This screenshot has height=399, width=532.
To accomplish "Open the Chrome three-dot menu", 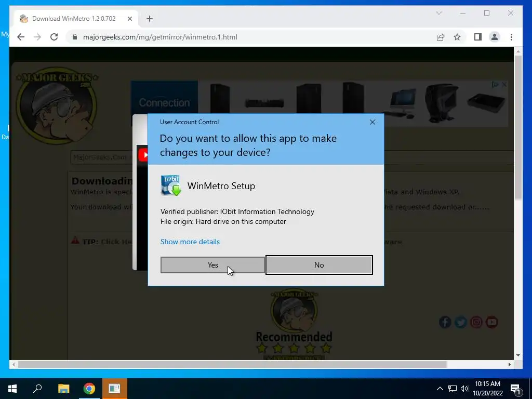I will point(511,37).
